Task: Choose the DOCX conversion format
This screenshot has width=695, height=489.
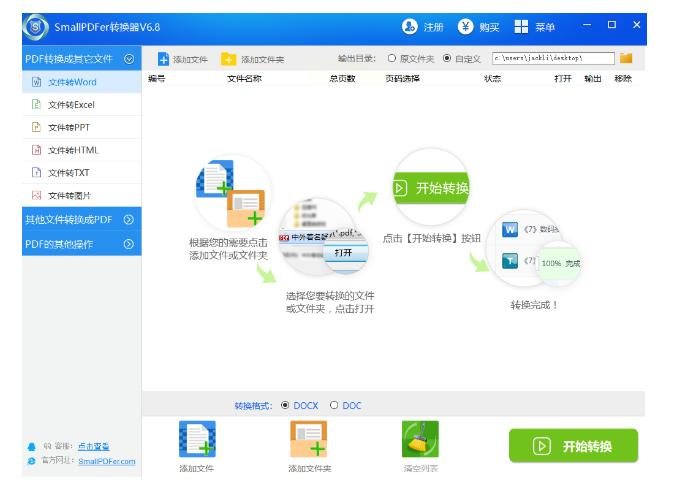Action: 285,405
